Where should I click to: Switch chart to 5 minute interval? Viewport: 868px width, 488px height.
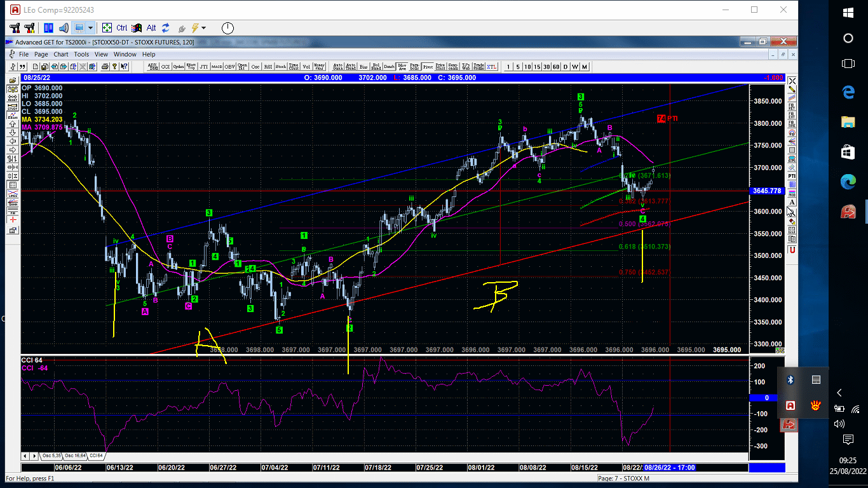pyautogui.click(x=518, y=66)
